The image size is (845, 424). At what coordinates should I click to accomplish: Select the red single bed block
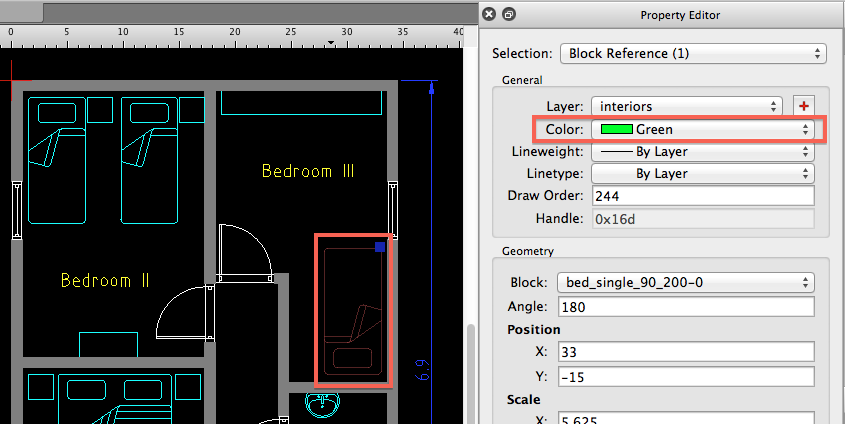click(353, 310)
